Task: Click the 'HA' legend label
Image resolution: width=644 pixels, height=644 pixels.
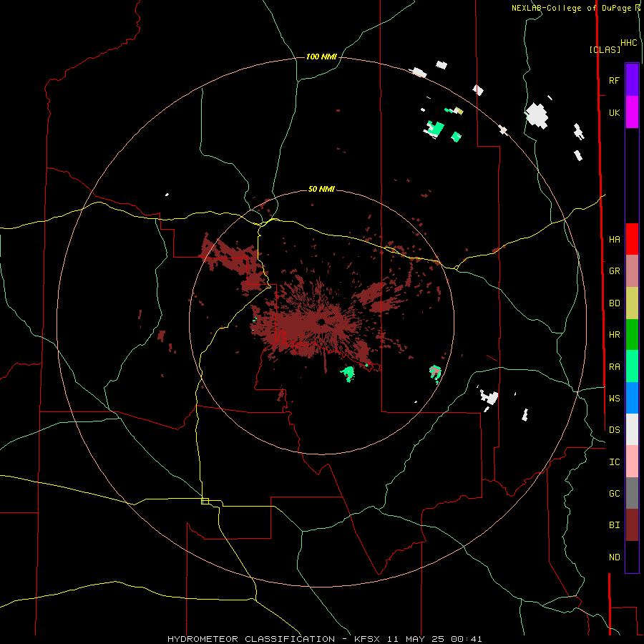Action: [x=614, y=239]
